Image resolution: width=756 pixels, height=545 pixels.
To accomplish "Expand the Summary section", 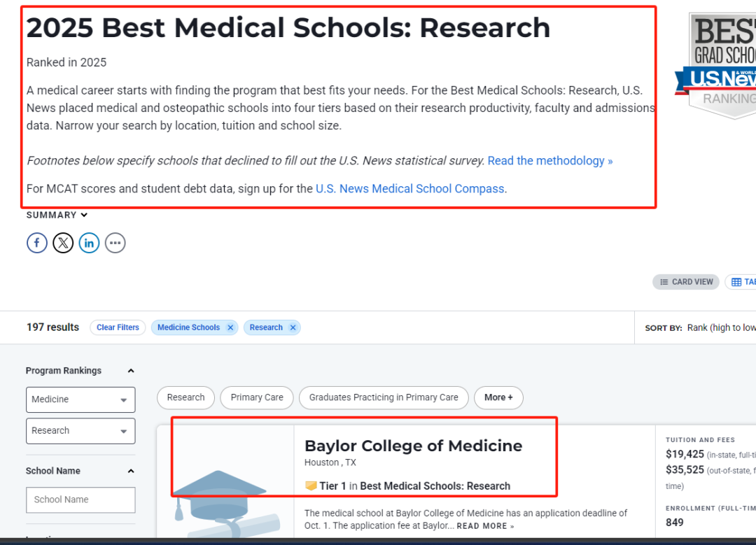I will pyautogui.click(x=57, y=215).
